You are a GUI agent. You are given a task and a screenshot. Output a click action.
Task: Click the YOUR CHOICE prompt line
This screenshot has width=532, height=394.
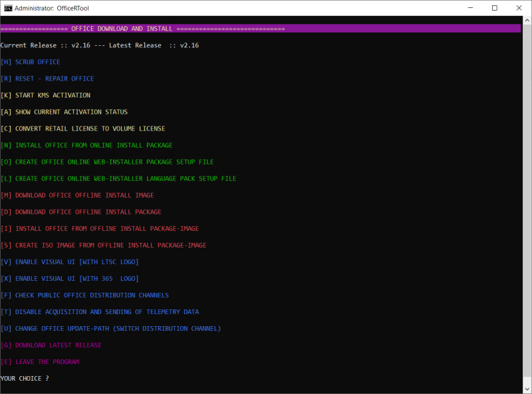click(25, 378)
